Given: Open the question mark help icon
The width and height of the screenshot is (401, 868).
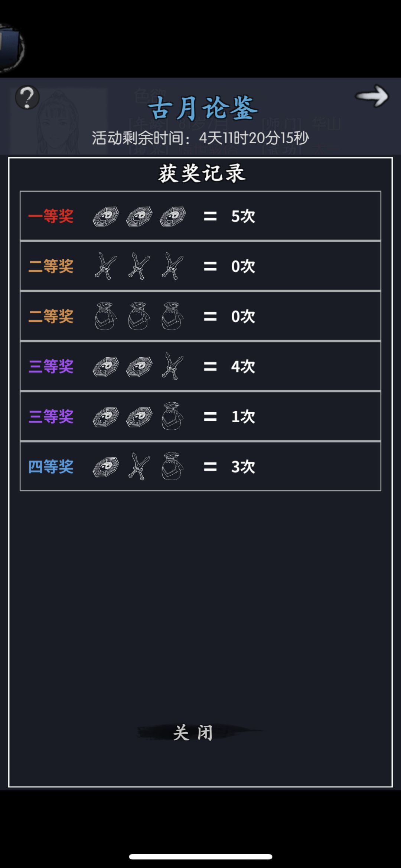Looking at the screenshot, I should (27, 98).
